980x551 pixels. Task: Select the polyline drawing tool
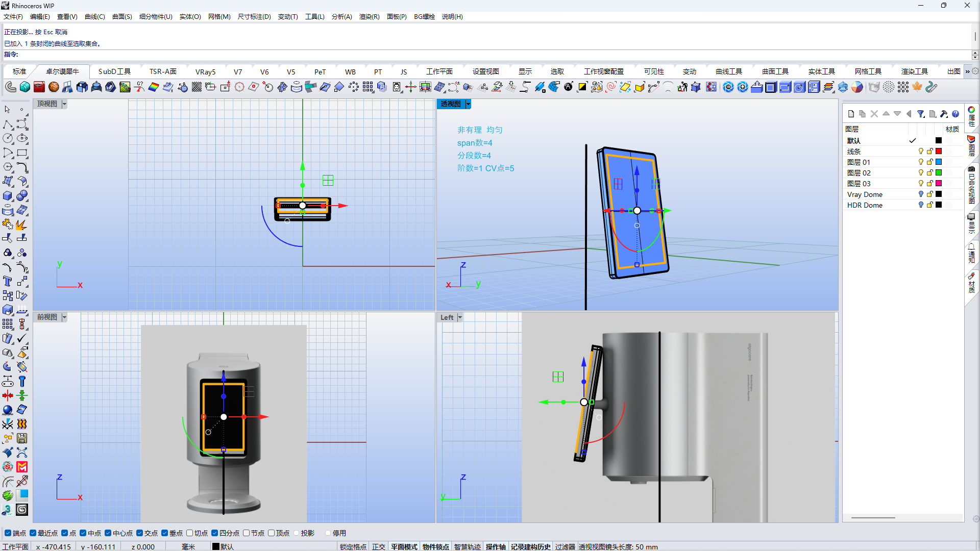(8, 124)
